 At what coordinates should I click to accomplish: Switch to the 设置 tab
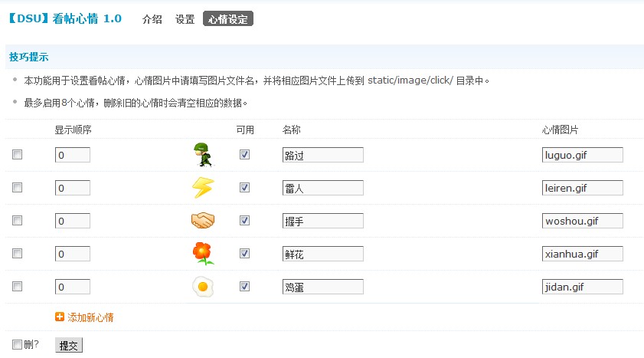(x=185, y=19)
